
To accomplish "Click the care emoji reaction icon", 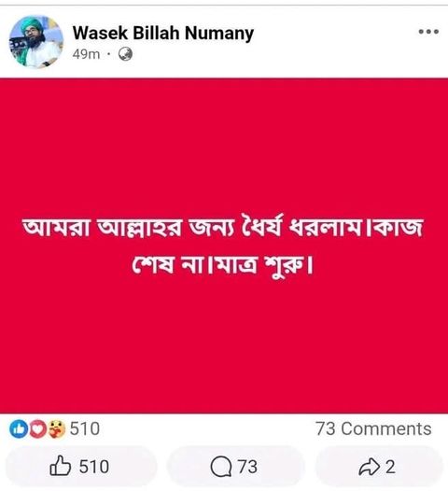I will (56, 428).
